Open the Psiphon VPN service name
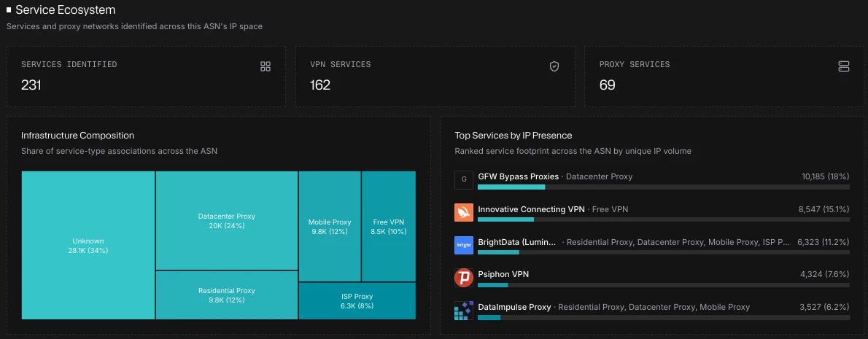This screenshot has width=868, height=339. pyautogui.click(x=504, y=274)
